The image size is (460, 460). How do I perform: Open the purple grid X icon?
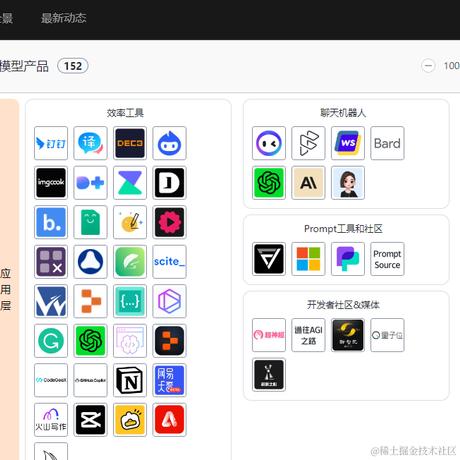(x=51, y=262)
